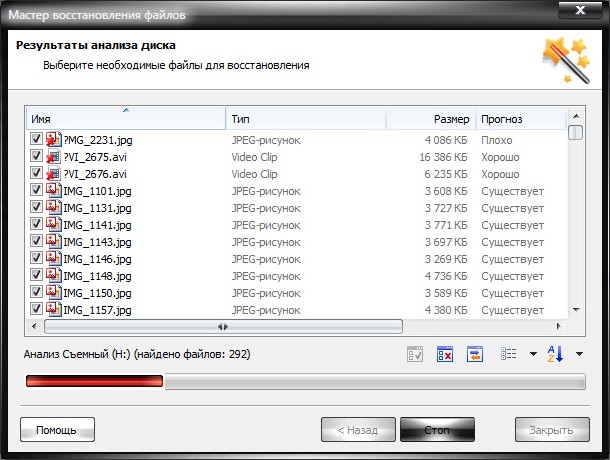Uncheck the IMG_1101.jpg checkbox
Viewport: 610px width, 460px height.
(36, 190)
